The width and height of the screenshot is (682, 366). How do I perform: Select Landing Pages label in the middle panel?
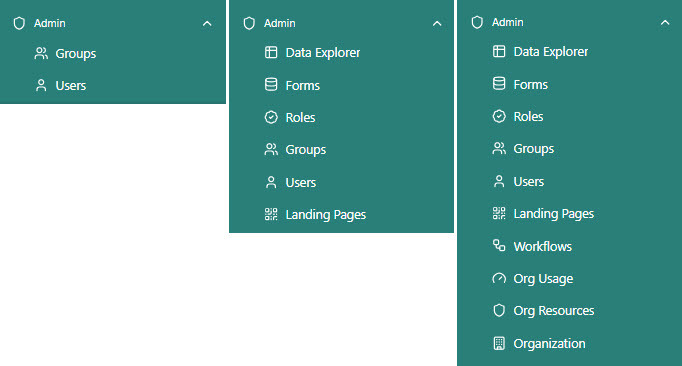(325, 215)
